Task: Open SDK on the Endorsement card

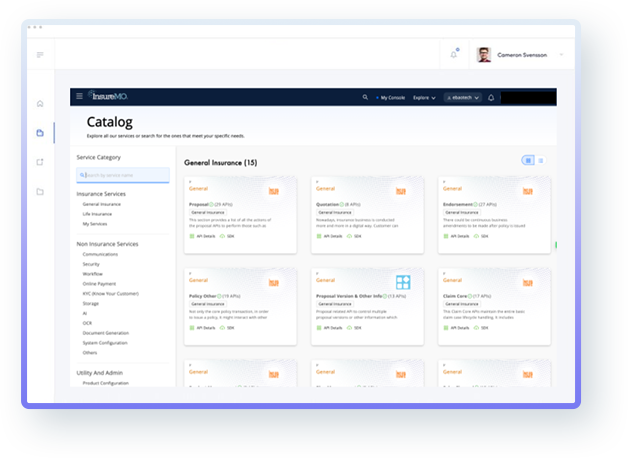Action: [481, 236]
